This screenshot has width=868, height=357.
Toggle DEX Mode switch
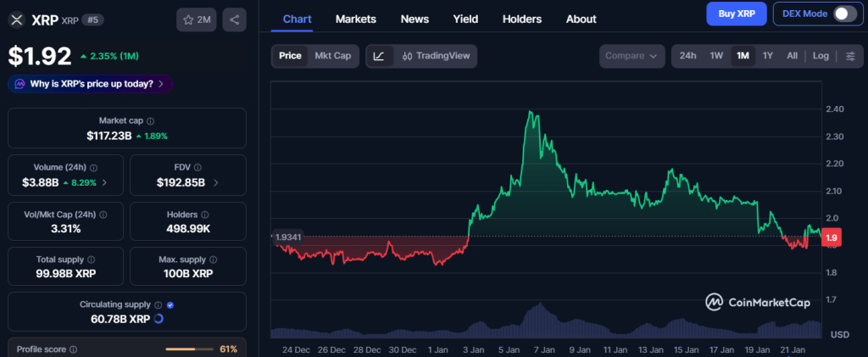point(845,14)
